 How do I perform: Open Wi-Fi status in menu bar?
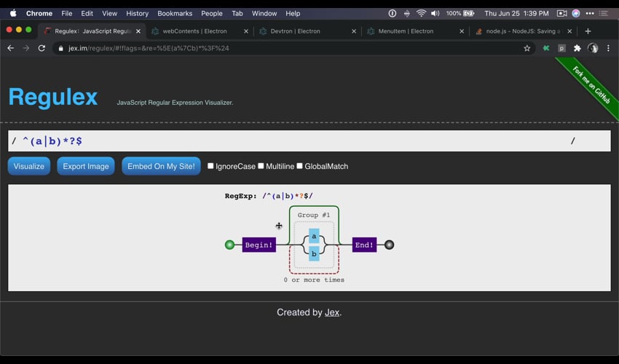(x=421, y=13)
